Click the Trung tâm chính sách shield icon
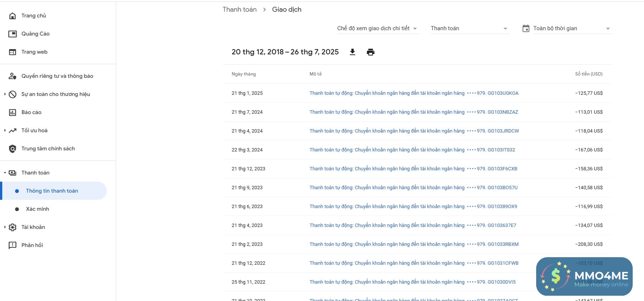Screen dimensions: 644x301 12,149
